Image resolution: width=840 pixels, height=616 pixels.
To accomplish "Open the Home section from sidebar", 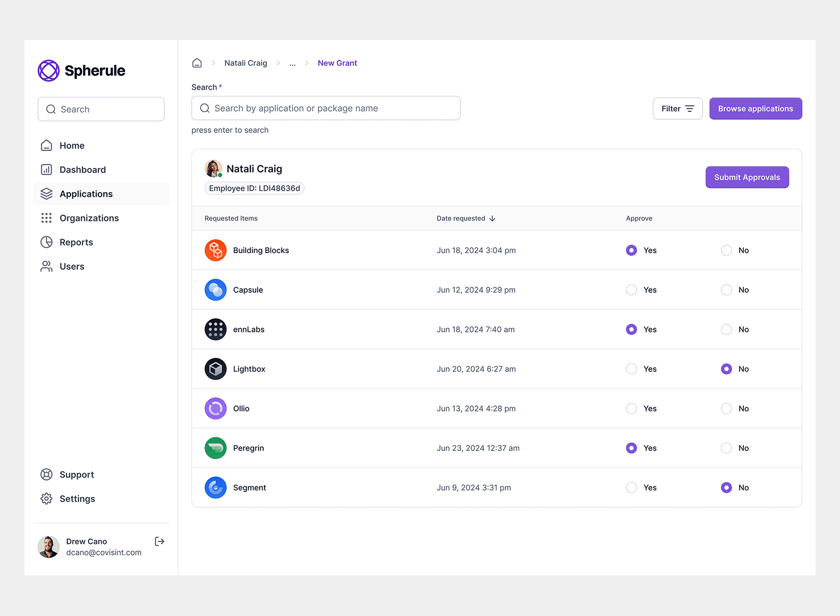I will [x=46, y=145].
